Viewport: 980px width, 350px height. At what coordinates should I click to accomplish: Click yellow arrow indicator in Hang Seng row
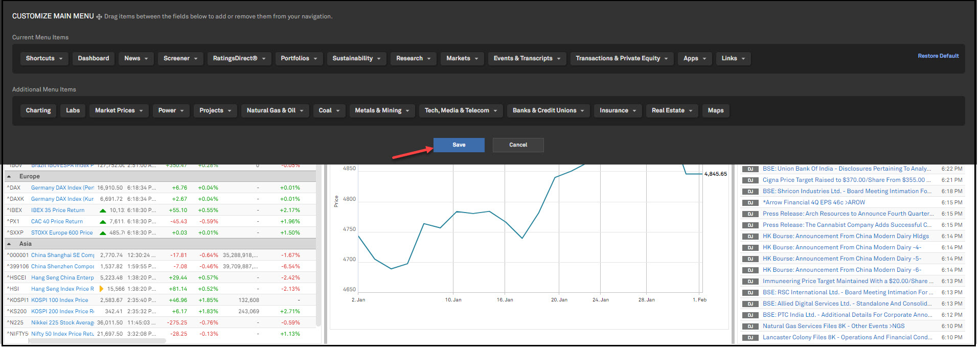(x=102, y=289)
